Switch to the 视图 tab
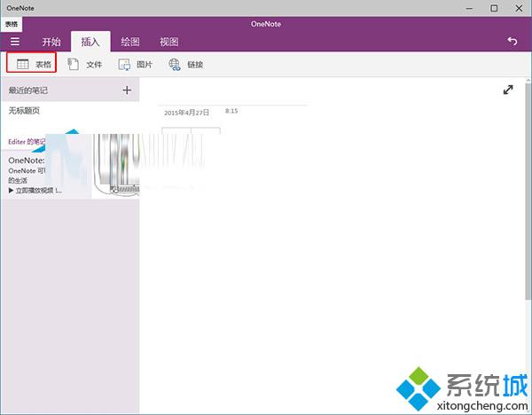Viewport: 532px width, 415px height. (169, 42)
